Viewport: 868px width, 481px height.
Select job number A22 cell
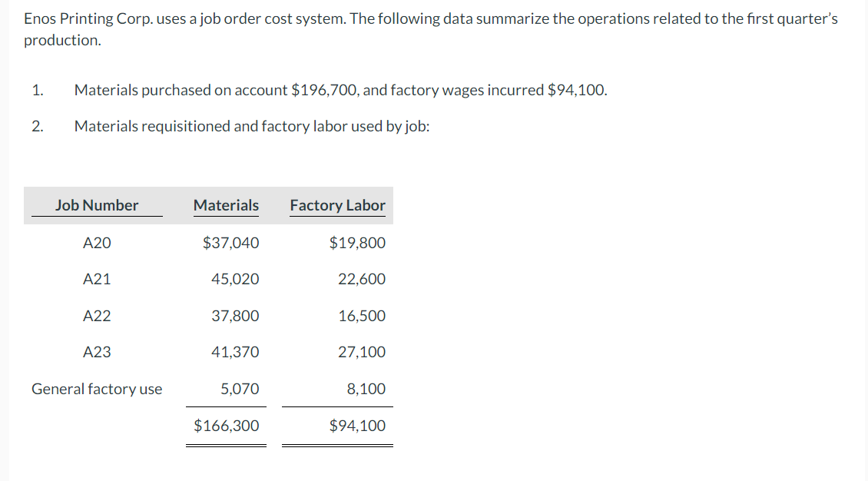(97, 316)
